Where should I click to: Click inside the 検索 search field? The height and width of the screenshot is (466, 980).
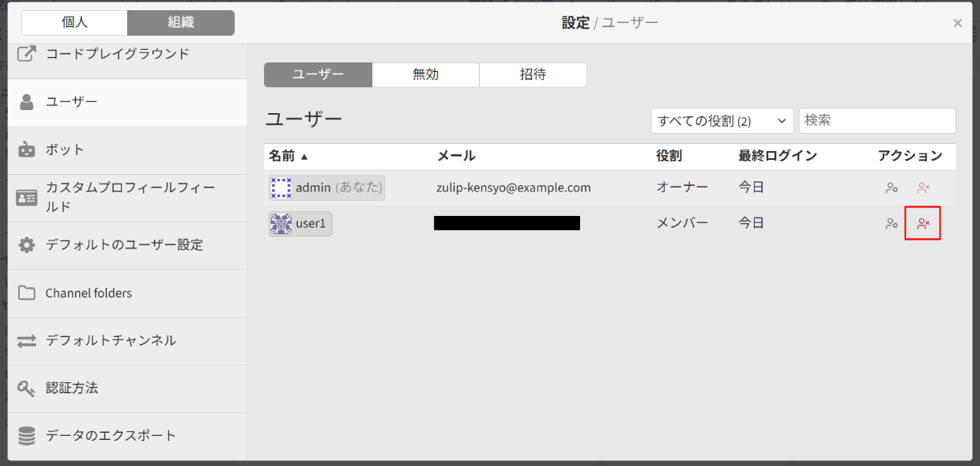(877, 120)
